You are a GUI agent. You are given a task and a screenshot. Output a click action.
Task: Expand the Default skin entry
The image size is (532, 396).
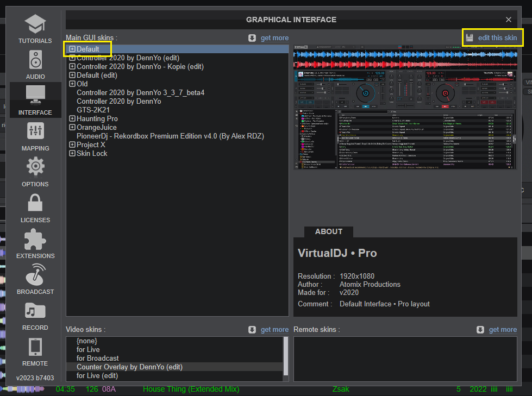point(72,49)
